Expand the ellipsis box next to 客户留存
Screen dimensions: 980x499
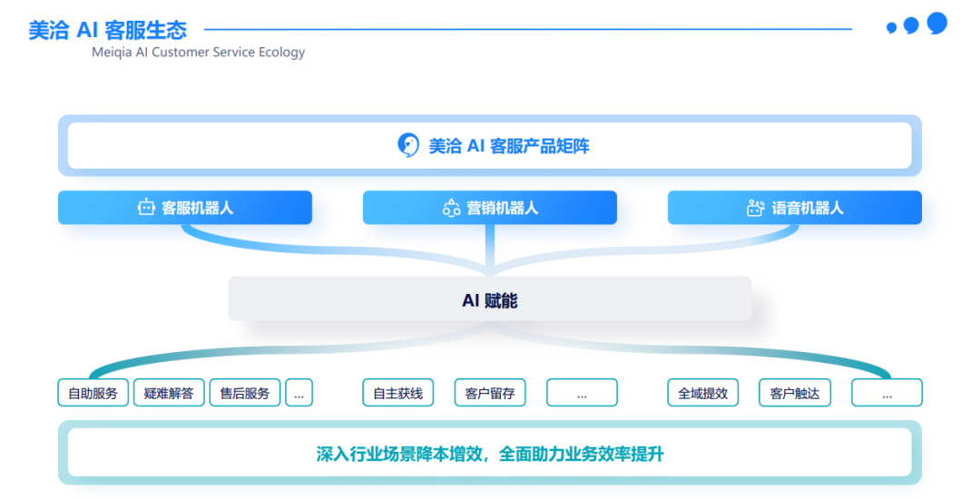pyautogui.click(x=582, y=393)
